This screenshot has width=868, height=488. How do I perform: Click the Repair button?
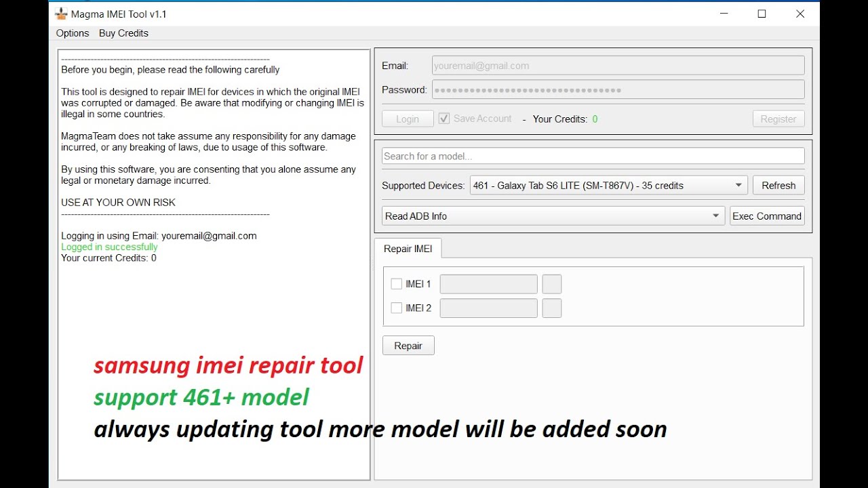coord(408,346)
